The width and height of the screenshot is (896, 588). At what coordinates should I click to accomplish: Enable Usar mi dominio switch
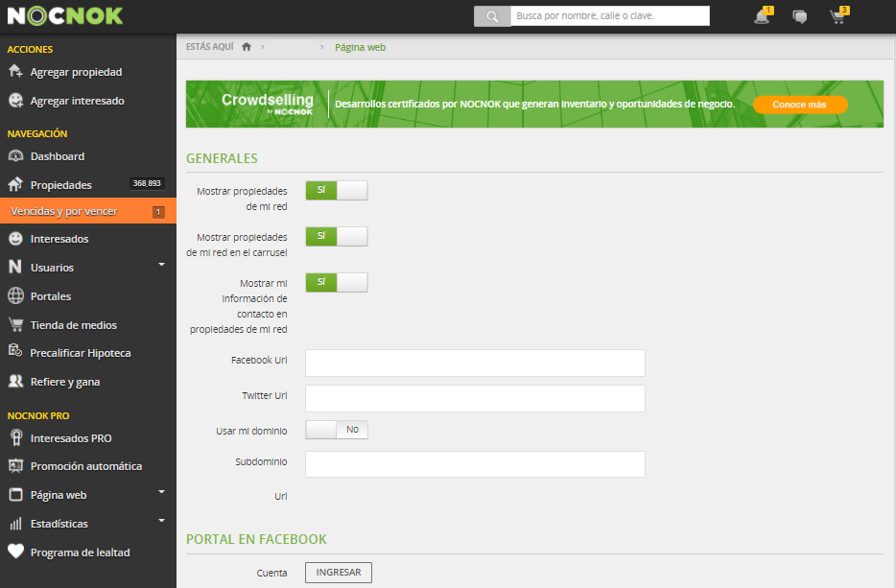tap(337, 430)
